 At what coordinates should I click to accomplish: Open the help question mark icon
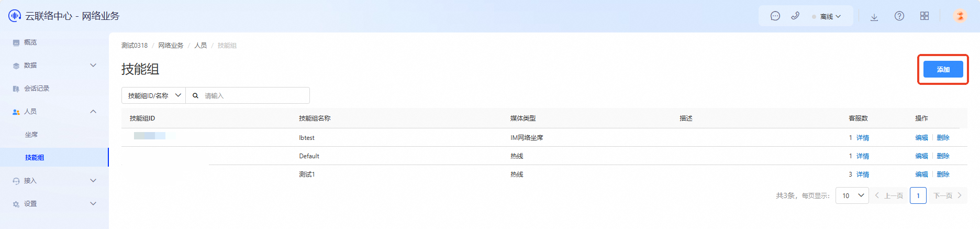(899, 16)
